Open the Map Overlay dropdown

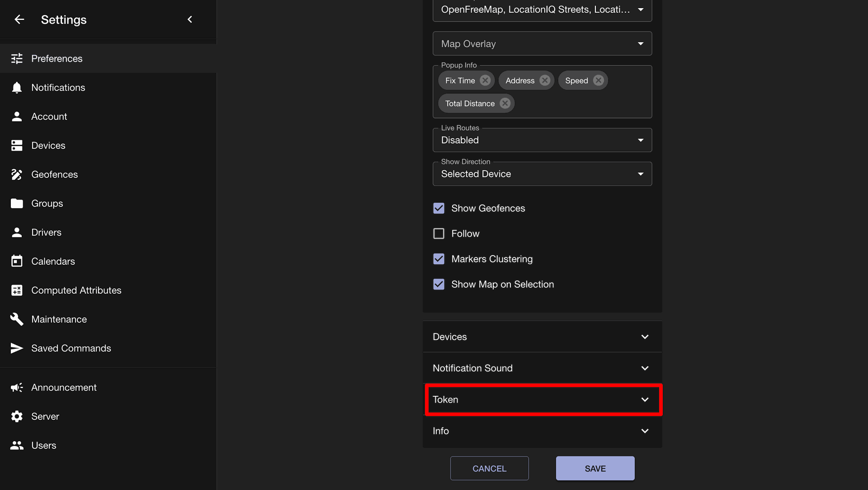click(542, 44)
